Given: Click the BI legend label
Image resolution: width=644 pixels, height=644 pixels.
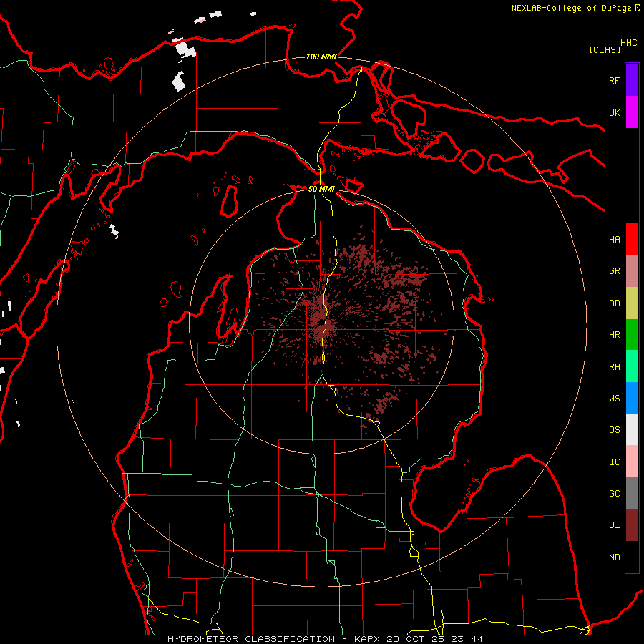Looking at the screenshot, I should click(614, 525).
